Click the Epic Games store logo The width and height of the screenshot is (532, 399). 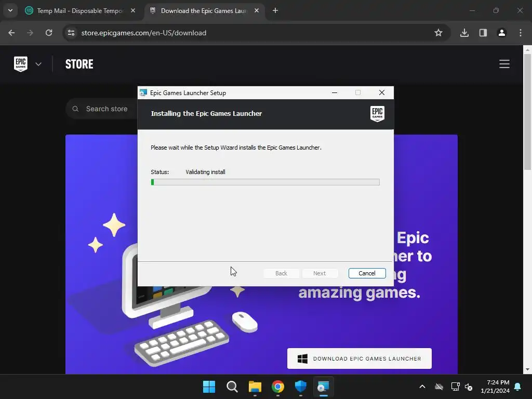pyautogui.click(x=21, y=64)
